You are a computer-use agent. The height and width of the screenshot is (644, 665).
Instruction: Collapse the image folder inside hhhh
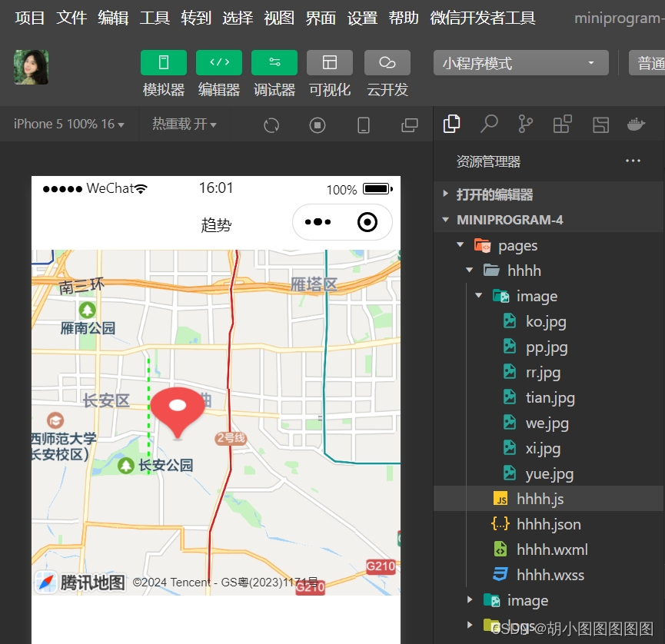coord(549,296)
